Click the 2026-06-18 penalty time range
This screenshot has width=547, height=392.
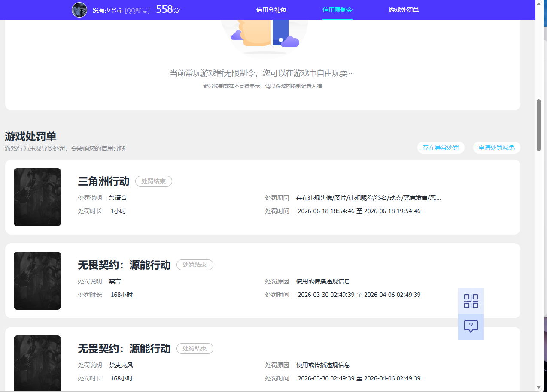click(359, 211)
